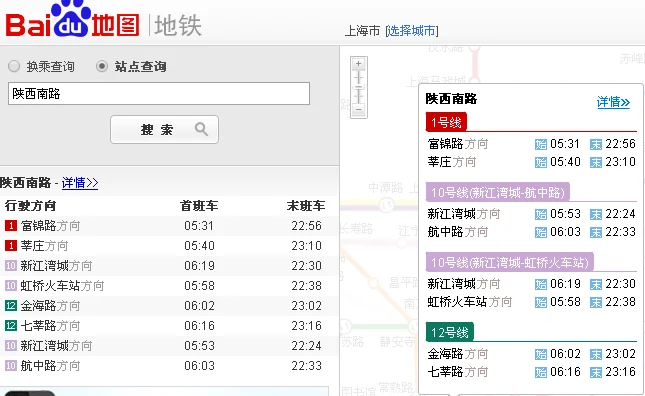Select the 换乘查询 radio button

[14, 66]
